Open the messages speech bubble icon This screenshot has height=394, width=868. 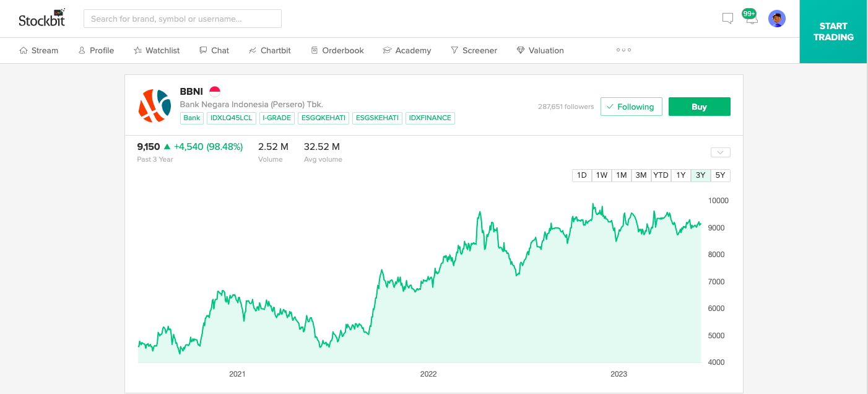728,19
